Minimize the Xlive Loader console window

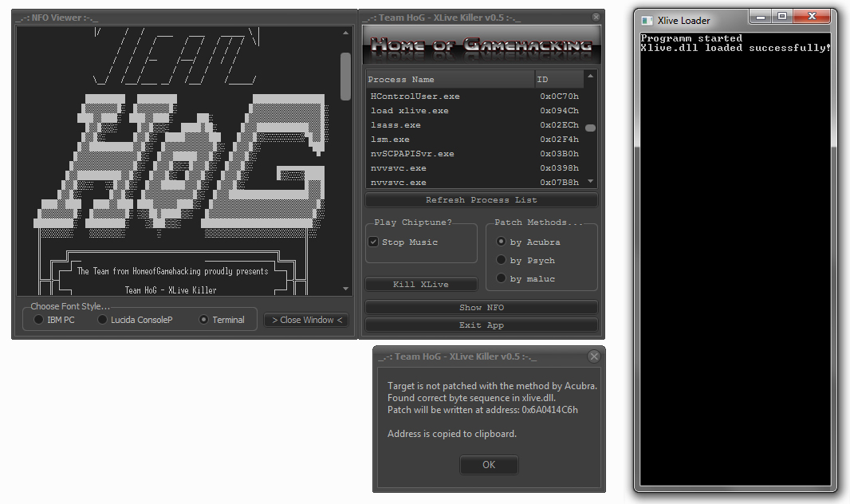click(760, 17)
